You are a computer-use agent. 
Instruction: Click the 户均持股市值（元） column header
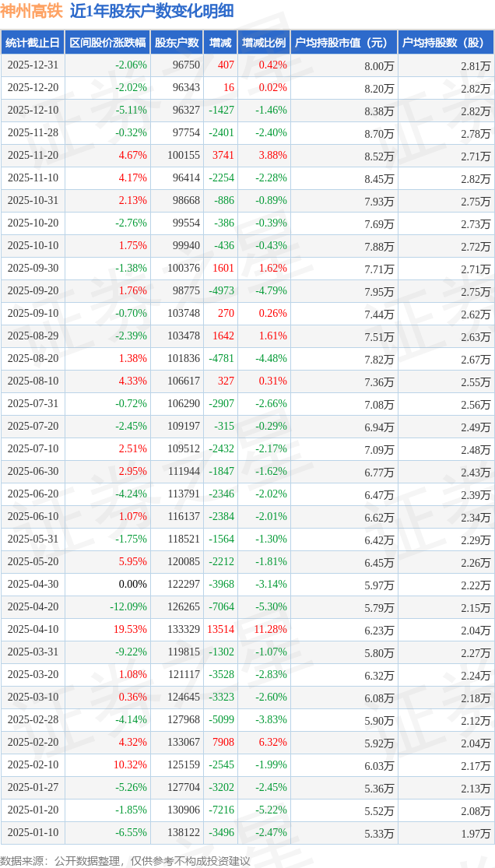click(343, 43)
